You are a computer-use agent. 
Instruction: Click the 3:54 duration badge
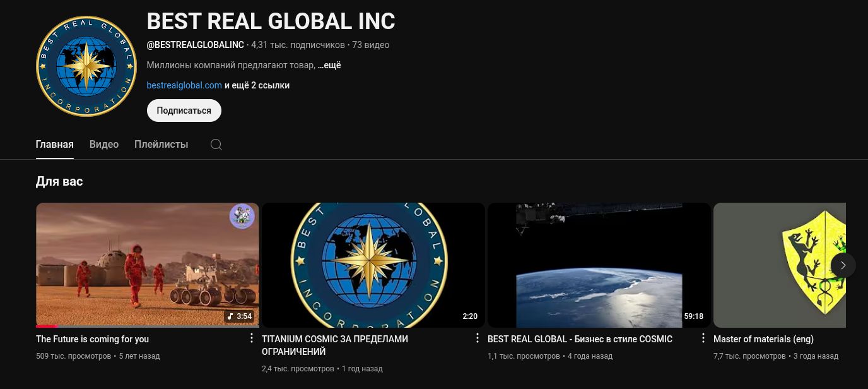tap(240, 316)
